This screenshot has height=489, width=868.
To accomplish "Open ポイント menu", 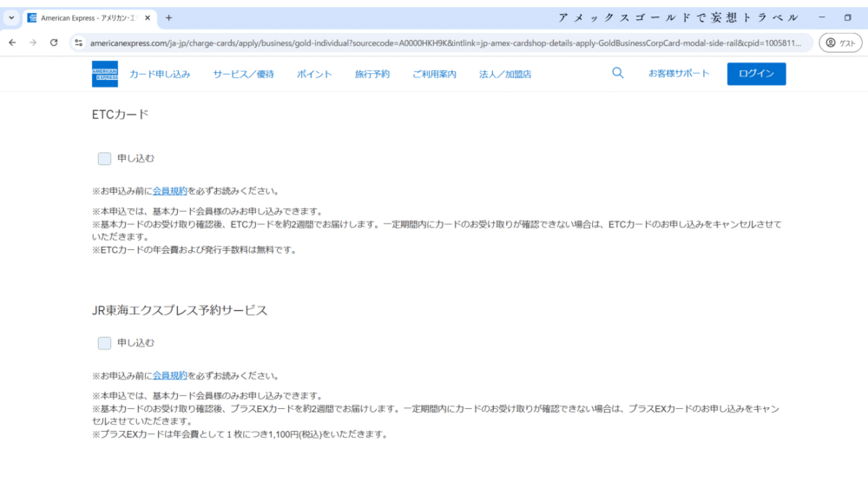I will click(x=314, y=74).
